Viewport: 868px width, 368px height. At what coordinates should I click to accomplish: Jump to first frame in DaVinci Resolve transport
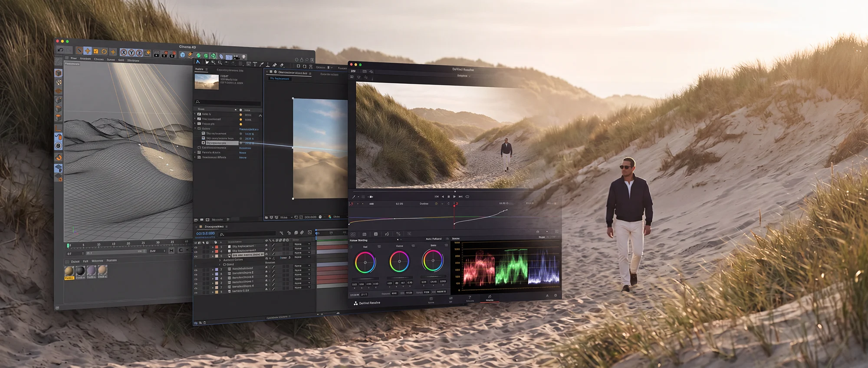(x=437, y=197)
